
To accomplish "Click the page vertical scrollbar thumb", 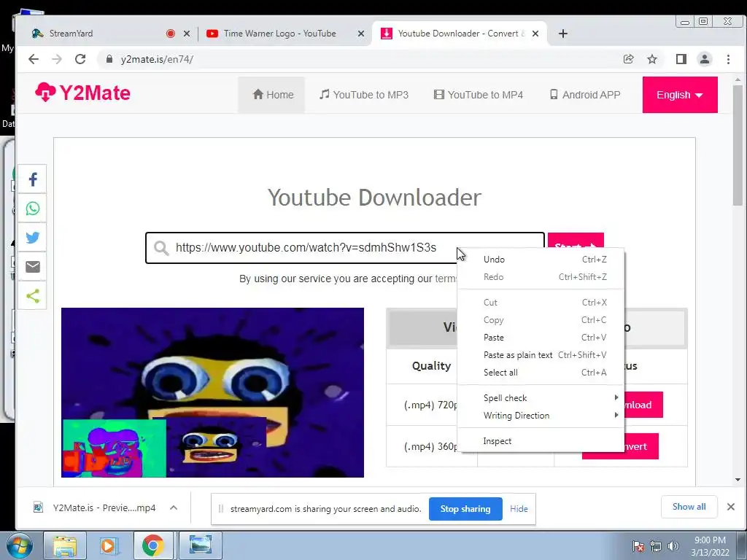I will click(738, 145).
